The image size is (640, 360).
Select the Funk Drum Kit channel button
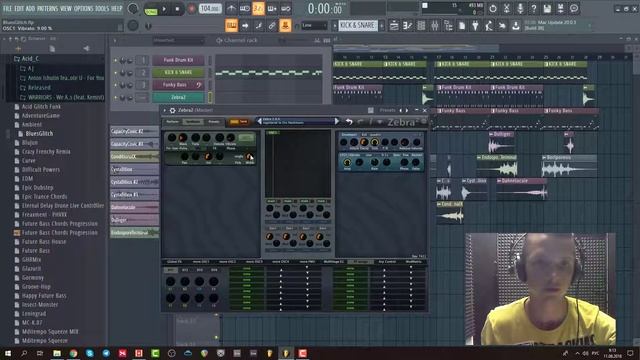(178, 60)
